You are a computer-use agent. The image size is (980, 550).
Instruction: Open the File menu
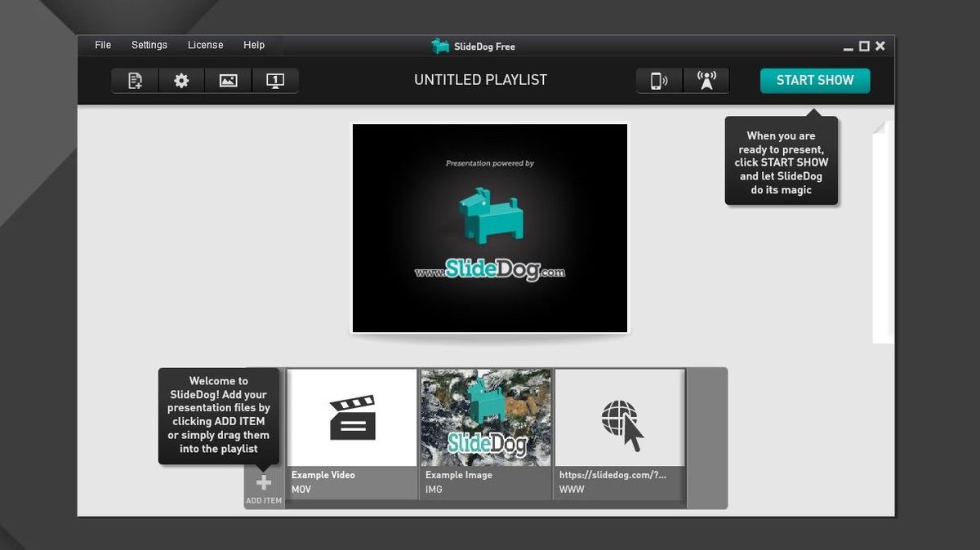pyautogui.click(x=102, y=45)
